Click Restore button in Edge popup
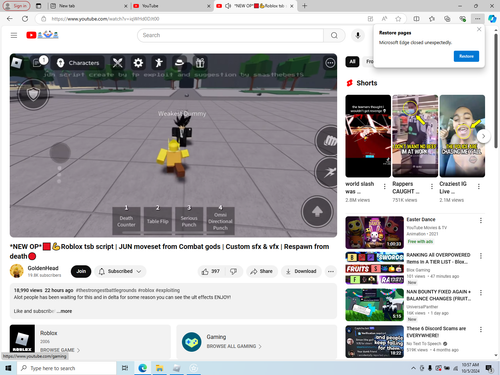Viewport: 500px width, 375px height. pos(466,56)
